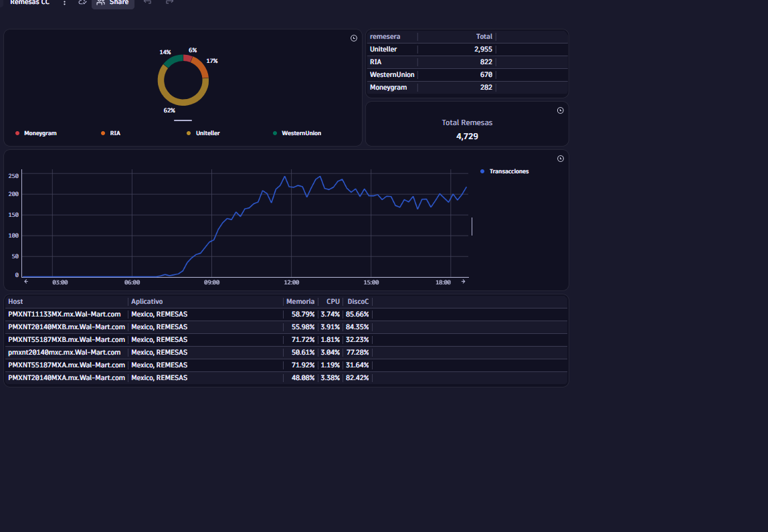Sort hosts by the CPU column header
This screenshot has height=532, width=768.
[x=333, y=302]
